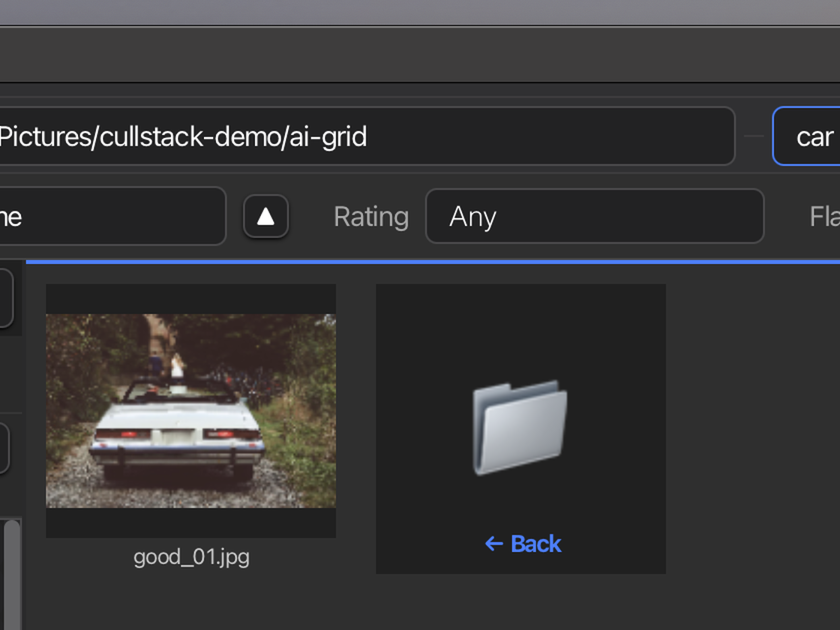Click the search field containing 'car'
This screenshot has height=630, width=840.
pyautogui.click(x=806, y=136)
